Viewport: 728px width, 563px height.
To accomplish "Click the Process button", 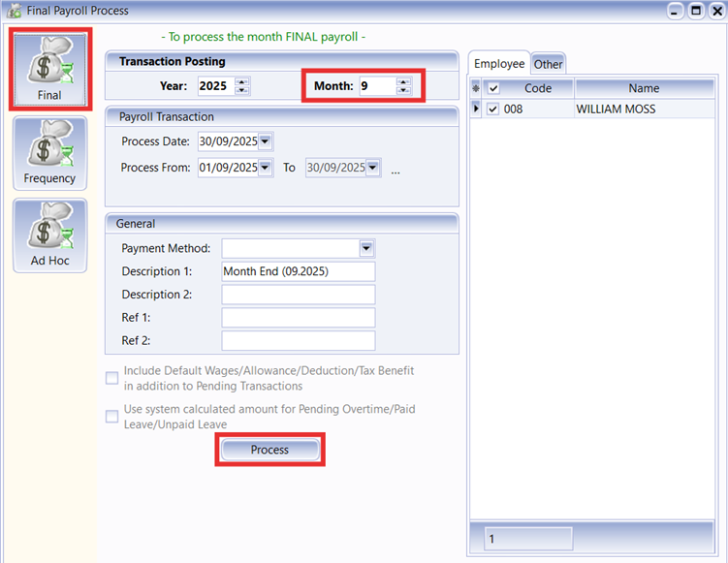I will [x=269, y=450].
